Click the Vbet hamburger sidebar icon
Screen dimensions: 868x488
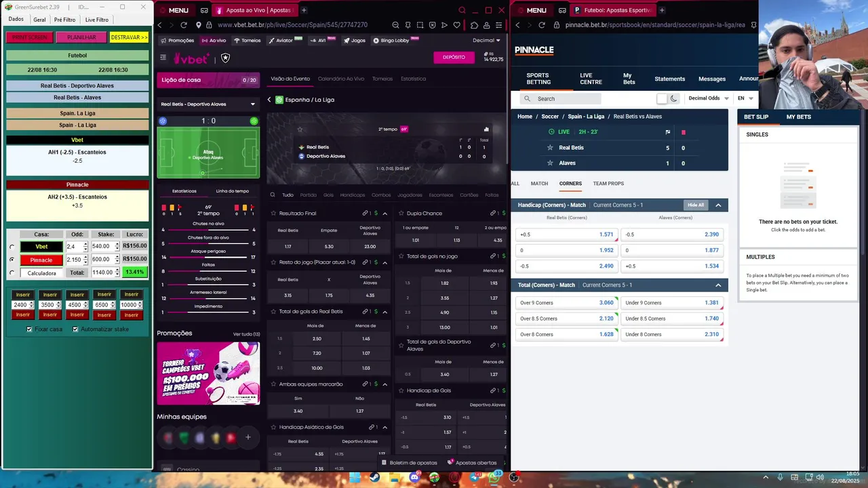[163, 58]
